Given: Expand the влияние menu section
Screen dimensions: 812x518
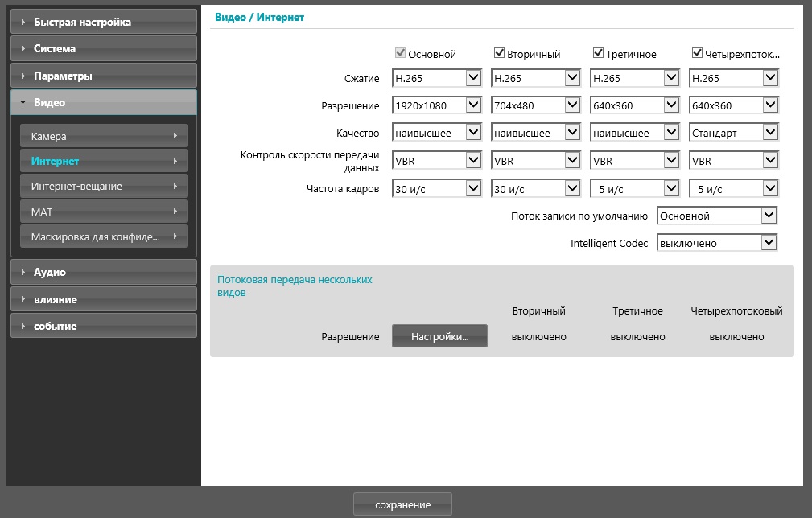Looking at the screenshot, I should [104, 299].
